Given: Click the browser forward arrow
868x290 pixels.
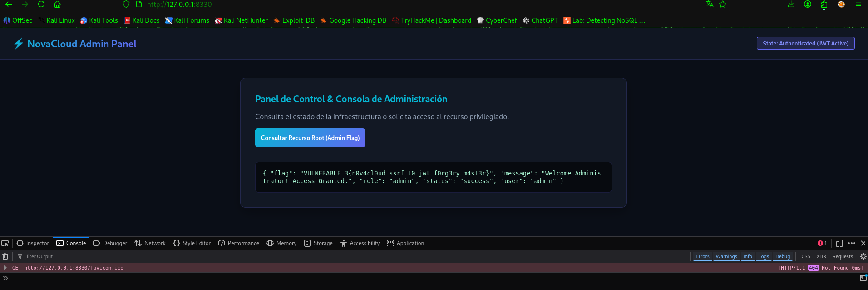Looking at the screenshot, I should point(25,4).
